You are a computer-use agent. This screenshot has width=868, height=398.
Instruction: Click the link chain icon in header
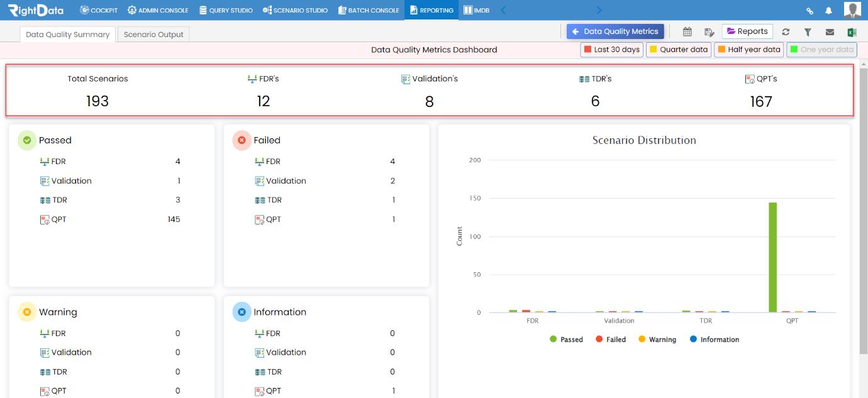810,11
